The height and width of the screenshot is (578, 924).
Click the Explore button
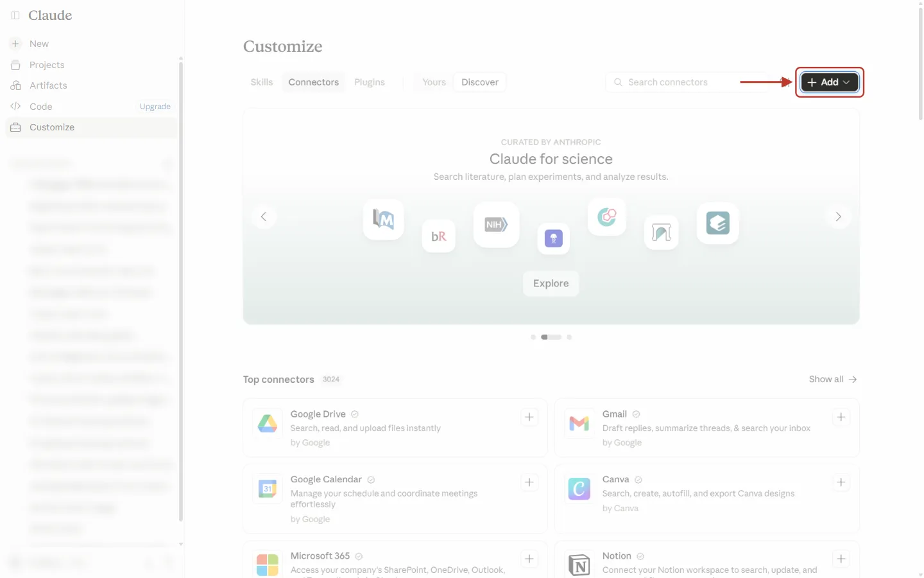pos(551,283)
